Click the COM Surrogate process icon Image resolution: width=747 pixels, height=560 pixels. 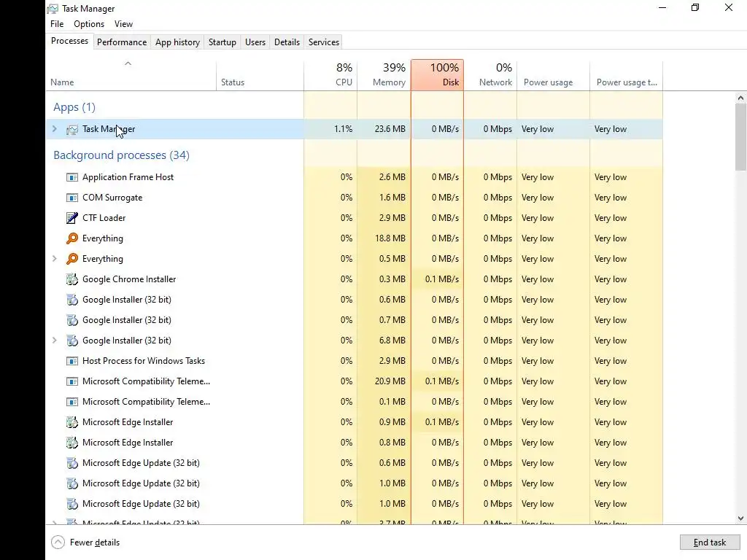pyautogui.click(x=72, y=198)
